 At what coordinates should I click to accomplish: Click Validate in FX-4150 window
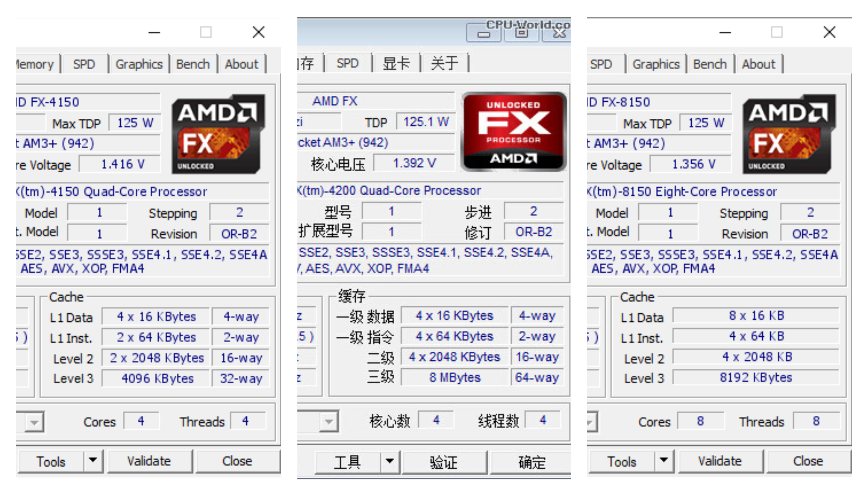[x=149, y=461]
